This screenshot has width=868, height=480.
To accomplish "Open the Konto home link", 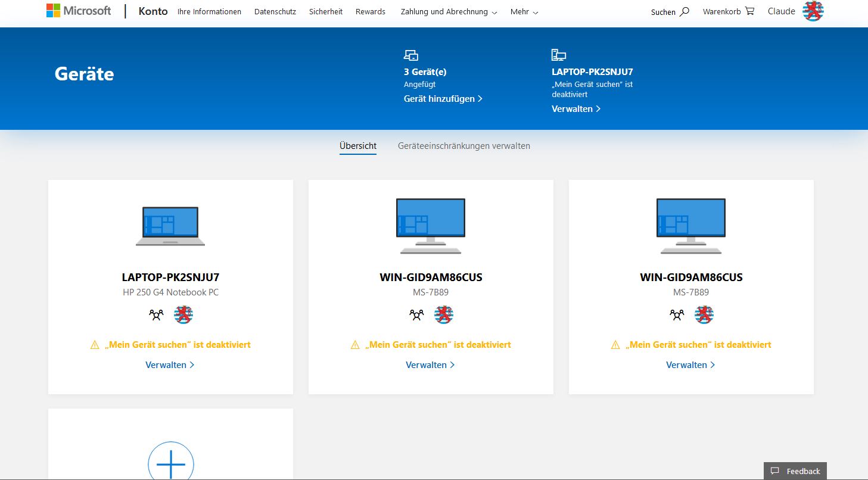I will pyautogui.click(x=153, y=11).
